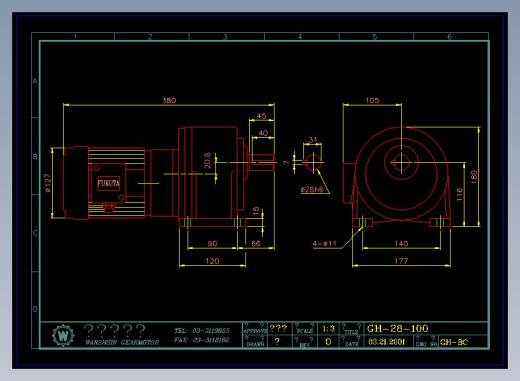Click the APPROVE field label
The width and height of the screenshot is (520, 381).
point(255,331)
